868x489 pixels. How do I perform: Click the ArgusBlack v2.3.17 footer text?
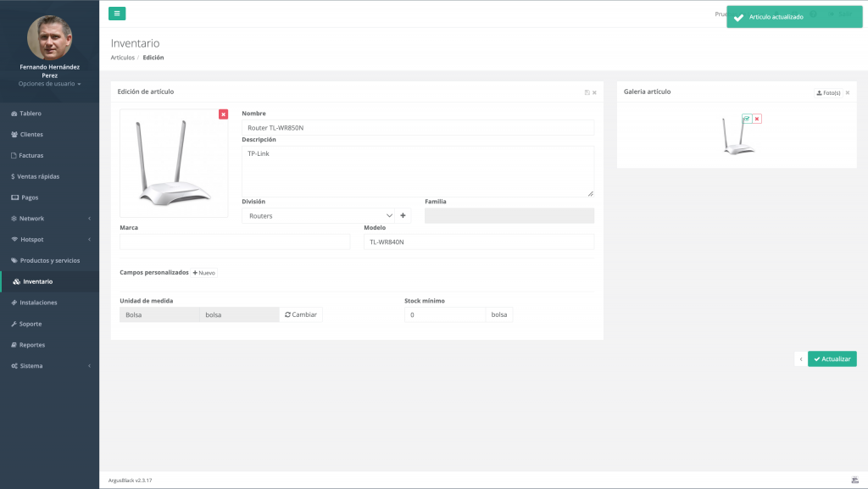(x=130, y=481)
